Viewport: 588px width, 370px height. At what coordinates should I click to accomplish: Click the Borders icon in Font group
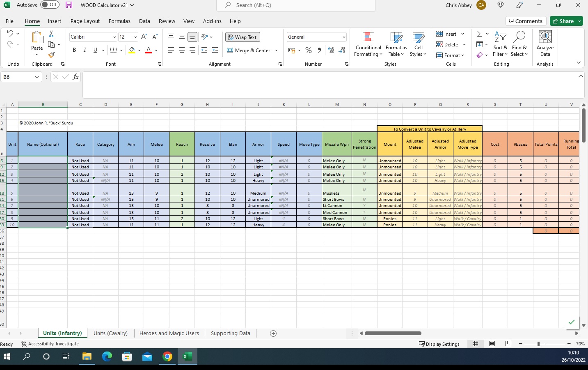click(x=114, y=50)
